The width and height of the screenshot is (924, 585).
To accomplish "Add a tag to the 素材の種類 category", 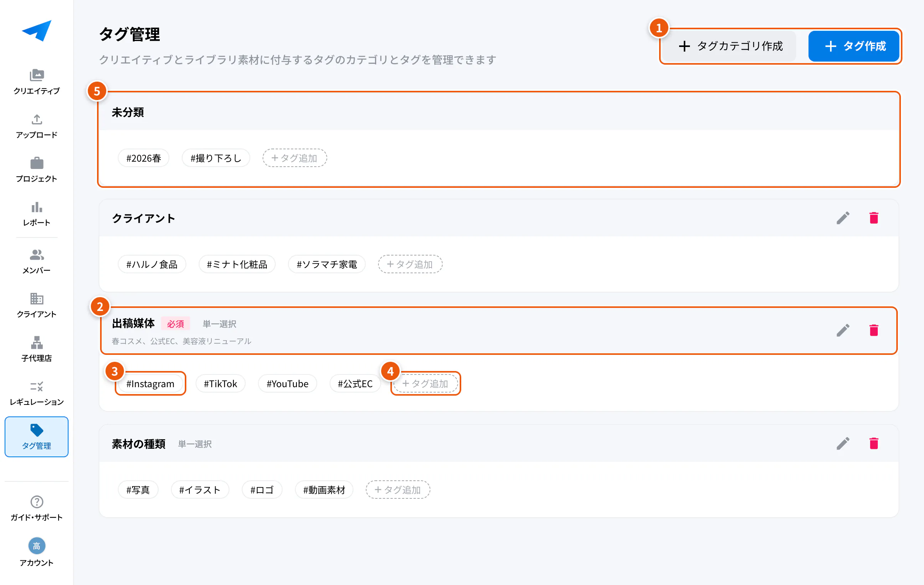I will tap(398, 490).
